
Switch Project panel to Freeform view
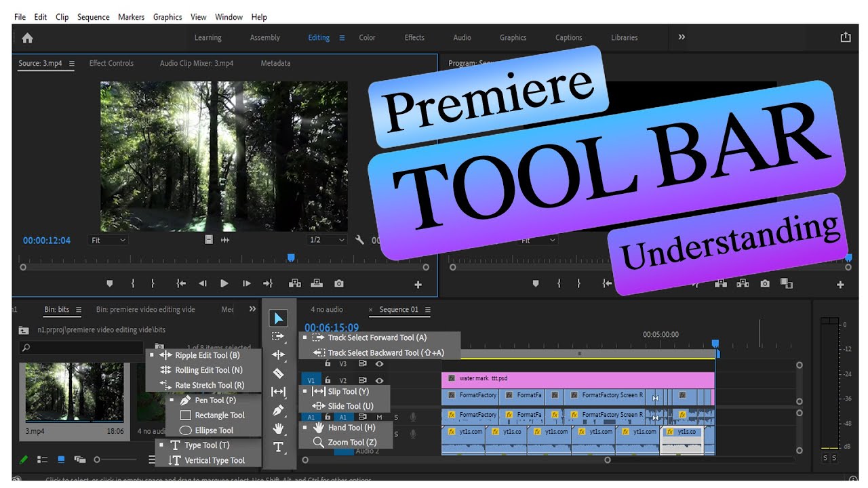79,460
